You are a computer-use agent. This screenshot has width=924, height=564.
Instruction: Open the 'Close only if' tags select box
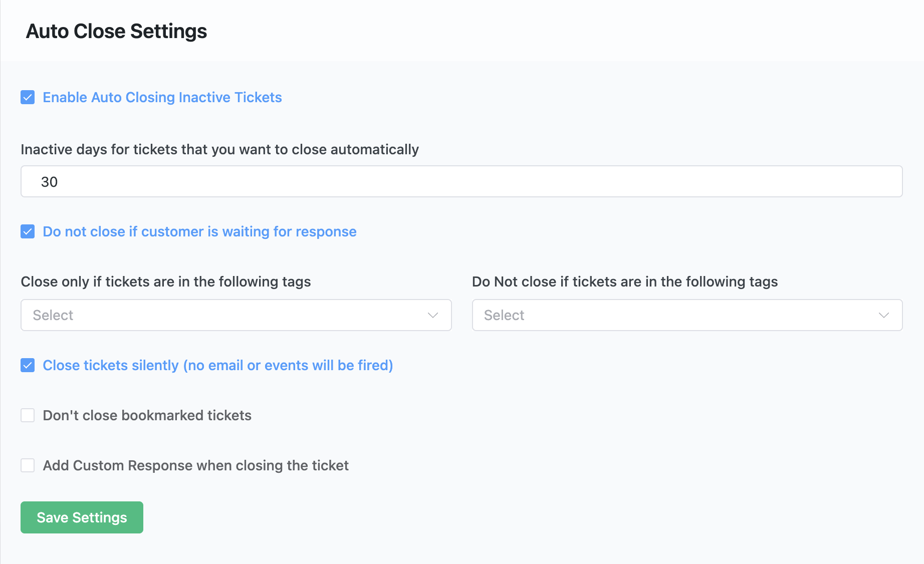[x=225, y=315]
